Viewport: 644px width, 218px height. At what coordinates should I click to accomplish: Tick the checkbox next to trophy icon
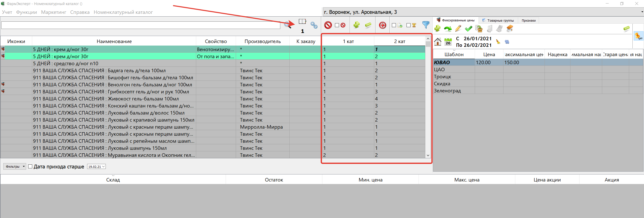click(x=409, y=25)
